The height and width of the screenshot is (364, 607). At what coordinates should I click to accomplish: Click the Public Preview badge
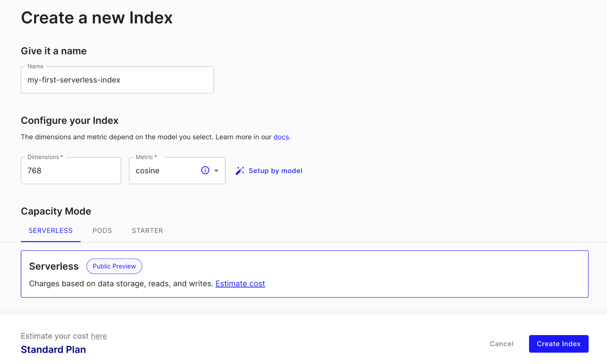point(114,266)
